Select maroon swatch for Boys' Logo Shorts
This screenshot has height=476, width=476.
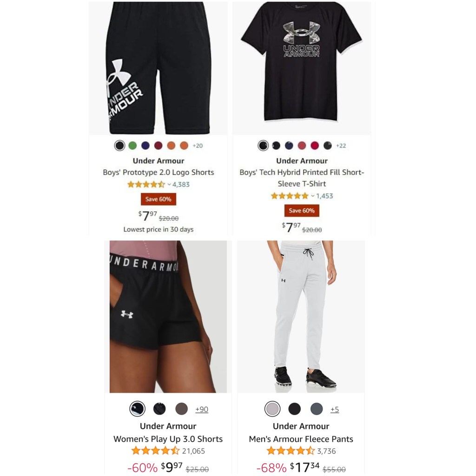(158, 145)
